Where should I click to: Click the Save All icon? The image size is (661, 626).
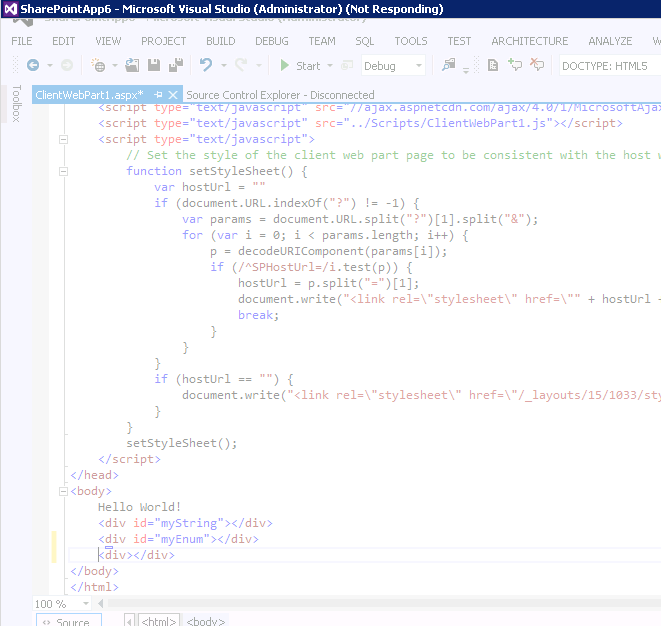(x=176, y=65)
